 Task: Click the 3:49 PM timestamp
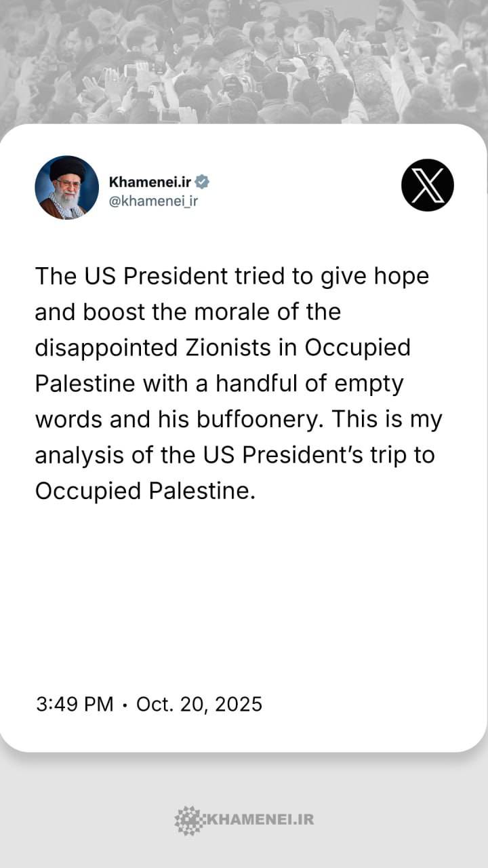click(75, 704)
